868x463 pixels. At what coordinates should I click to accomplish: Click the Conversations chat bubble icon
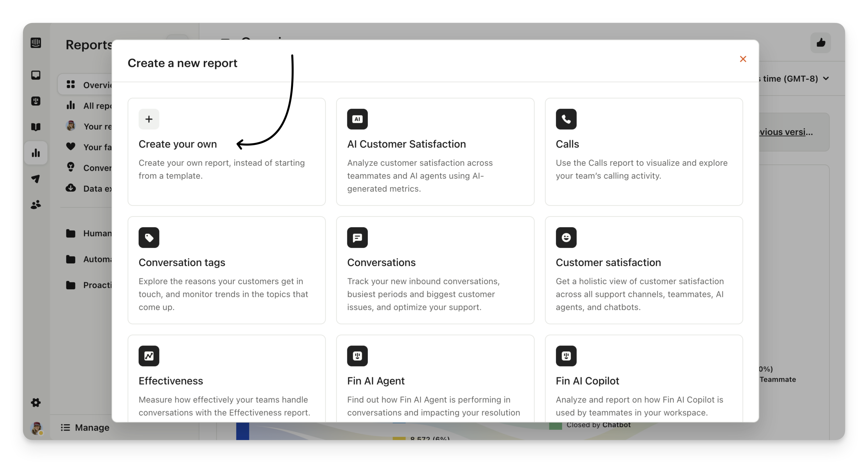(x=357, y=237)
